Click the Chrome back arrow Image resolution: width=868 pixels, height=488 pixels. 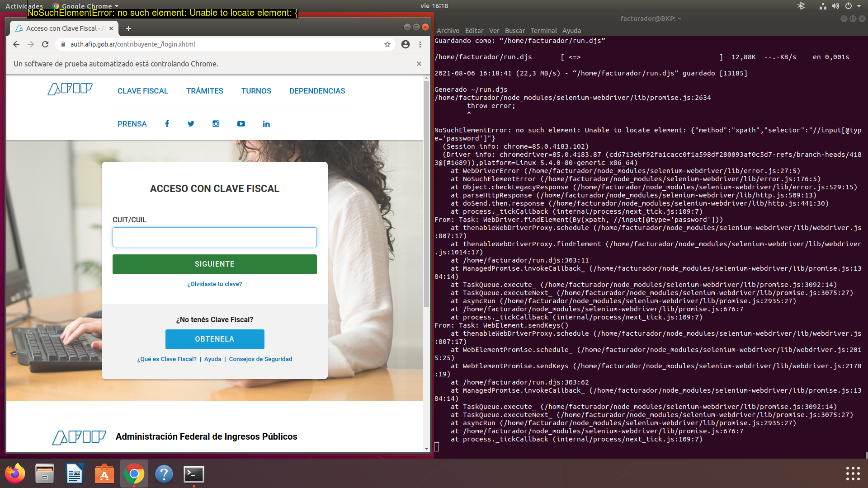(16, 44)
